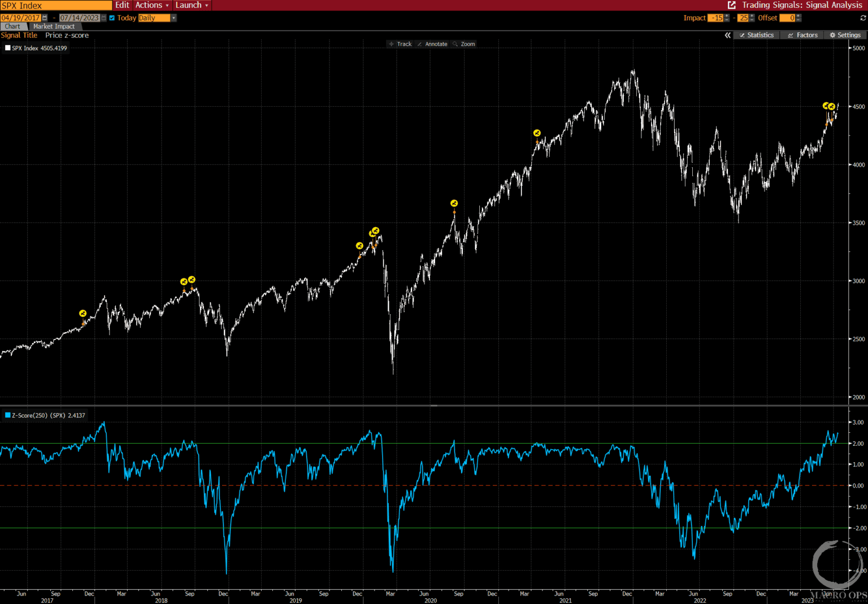The width and height of the screenshot is (868, 604).
Task: Open the Edit menu
Action: (x=122, y=5)
